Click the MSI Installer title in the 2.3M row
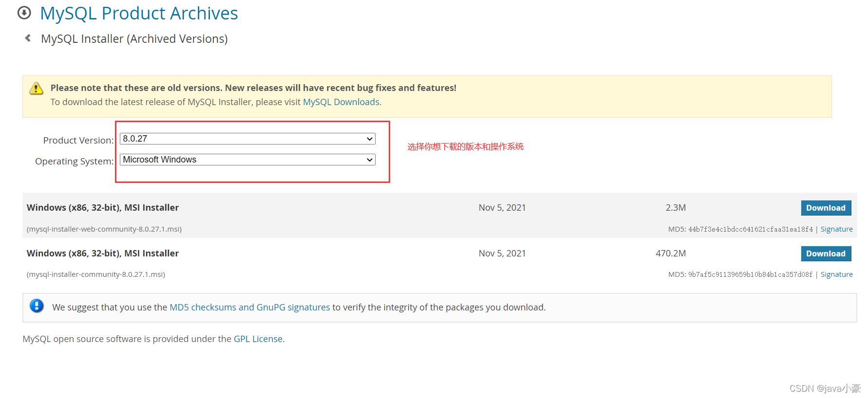The width and height of the screenshot is (868, 398). click(103, 208)
